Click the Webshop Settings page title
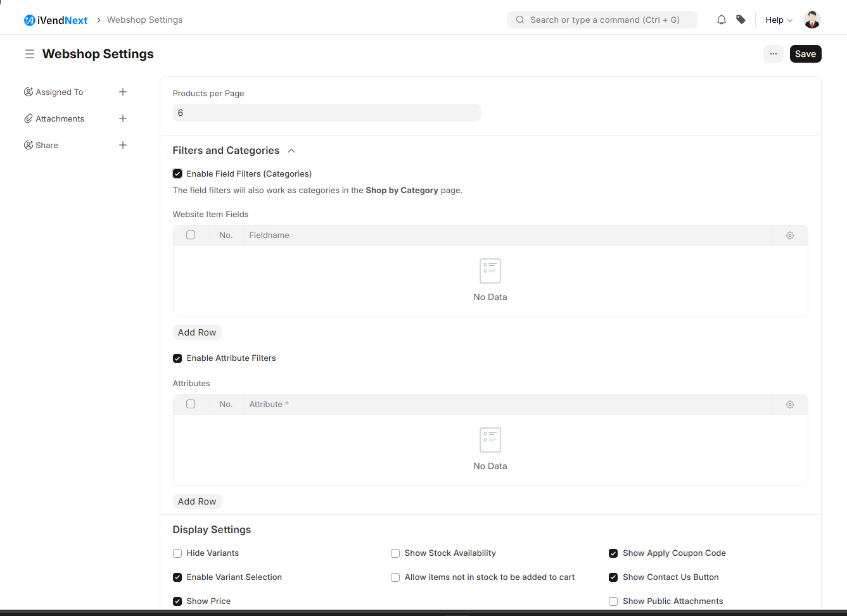847x616 pixels. tap(98, 54)
